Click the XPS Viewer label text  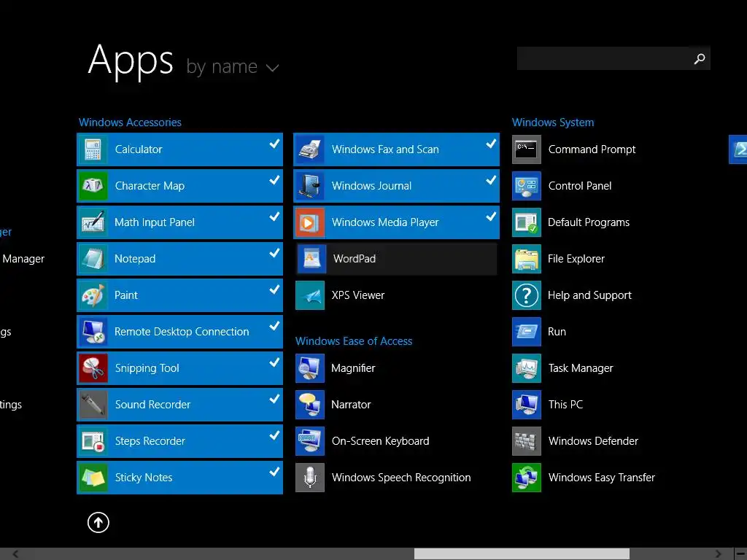(358, 295)
